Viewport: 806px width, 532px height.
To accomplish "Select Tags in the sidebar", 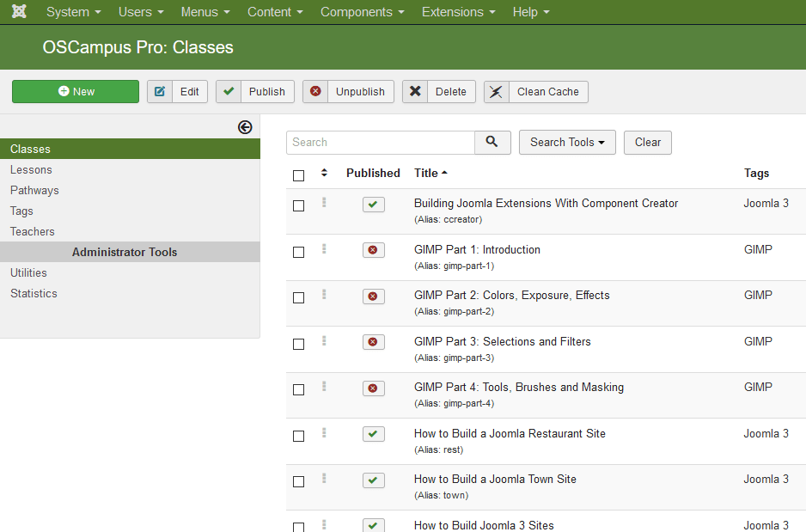I will click(21, 211).
